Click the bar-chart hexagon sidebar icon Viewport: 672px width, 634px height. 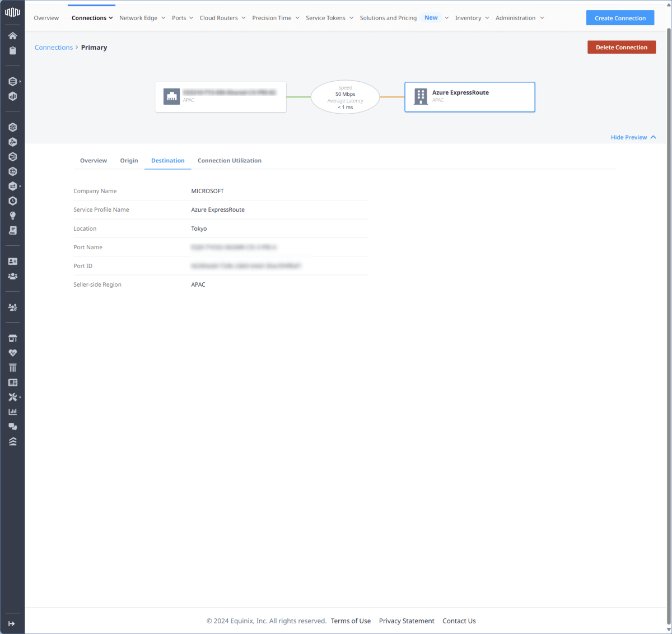pos(12,96)
